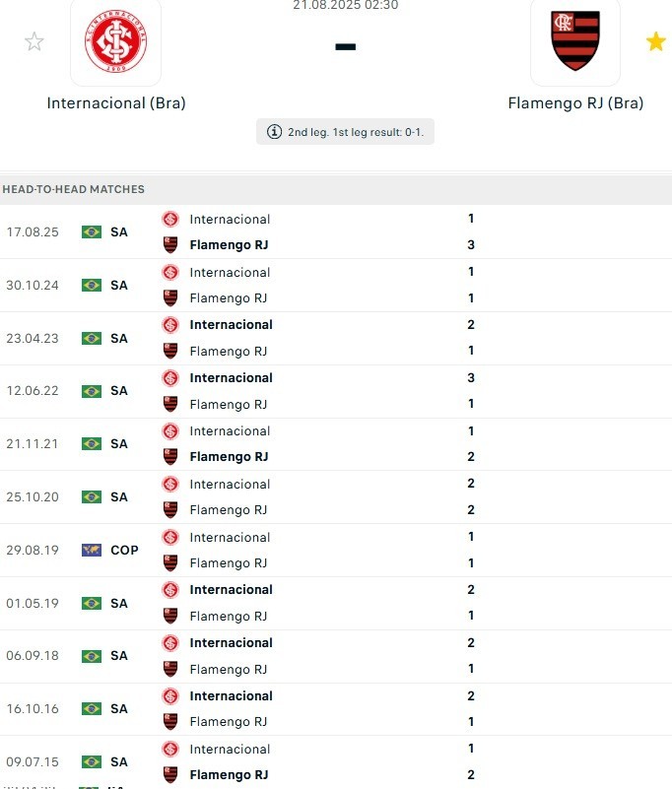Select bold Internacional in the 06.09.18 match
The image size is (672, 789).
[231, 642]
